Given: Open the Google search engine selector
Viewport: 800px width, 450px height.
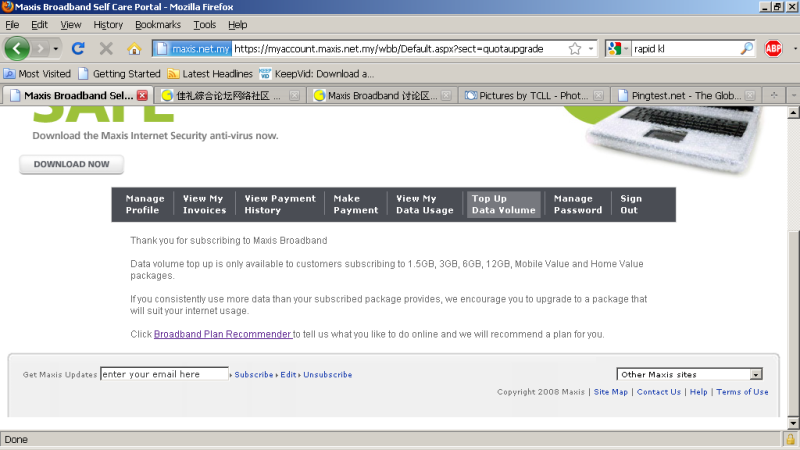Looking at the screenshot, I should click(618, 48).
